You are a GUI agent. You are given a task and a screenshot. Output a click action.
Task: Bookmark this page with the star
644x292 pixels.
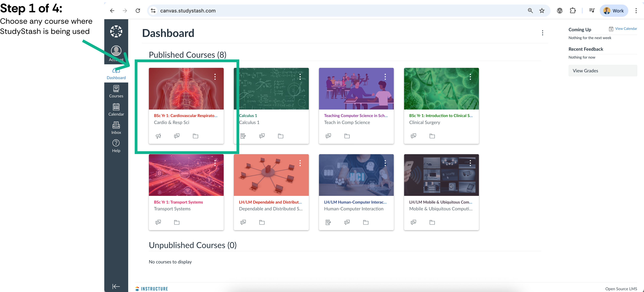(542, 11)
